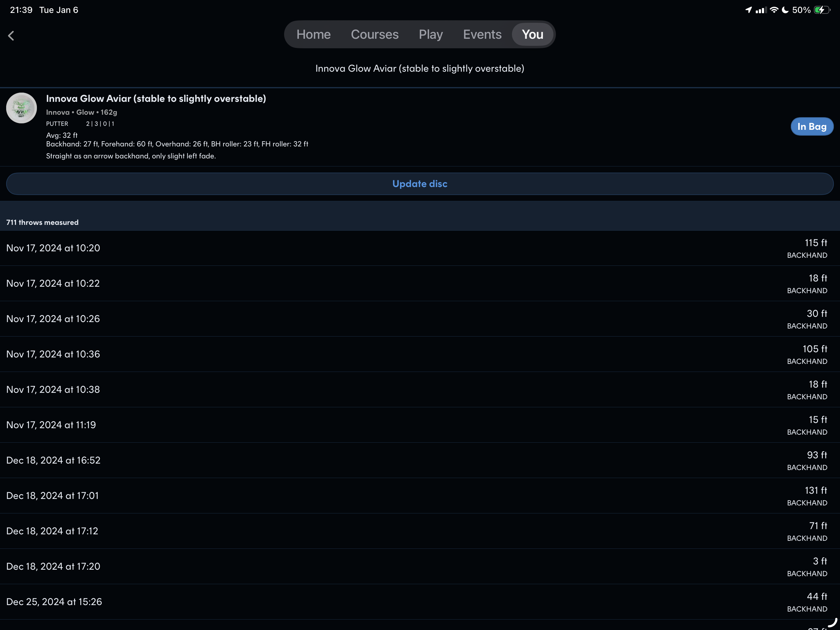
Task: Open the 18 ft throw at 10:22
Action: (x=420, y=283)
